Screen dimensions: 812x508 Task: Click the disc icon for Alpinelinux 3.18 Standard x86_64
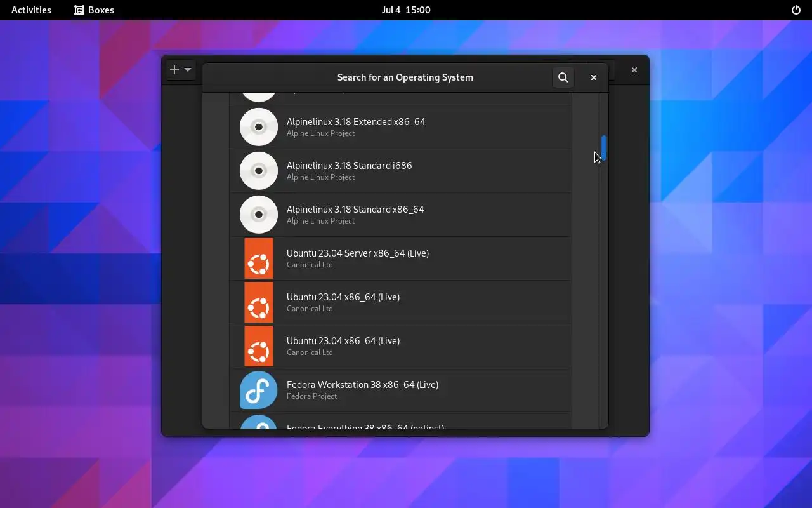[x=259, y=215]
